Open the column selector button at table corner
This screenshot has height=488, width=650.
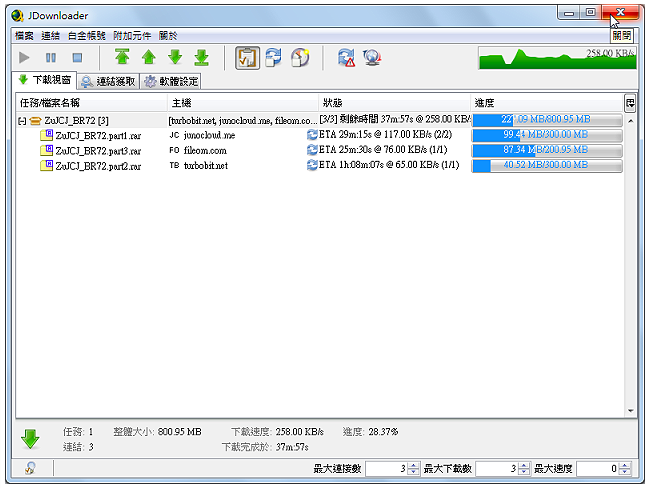pyautogui.click(x=630, y=103)
